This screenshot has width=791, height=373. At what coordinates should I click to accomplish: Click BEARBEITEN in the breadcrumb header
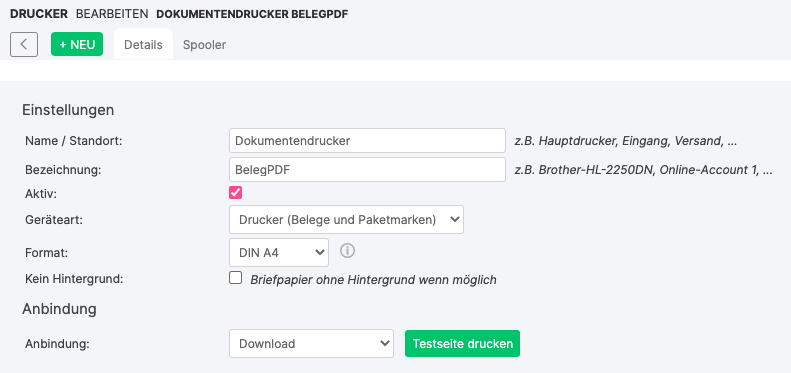[112, 14]
